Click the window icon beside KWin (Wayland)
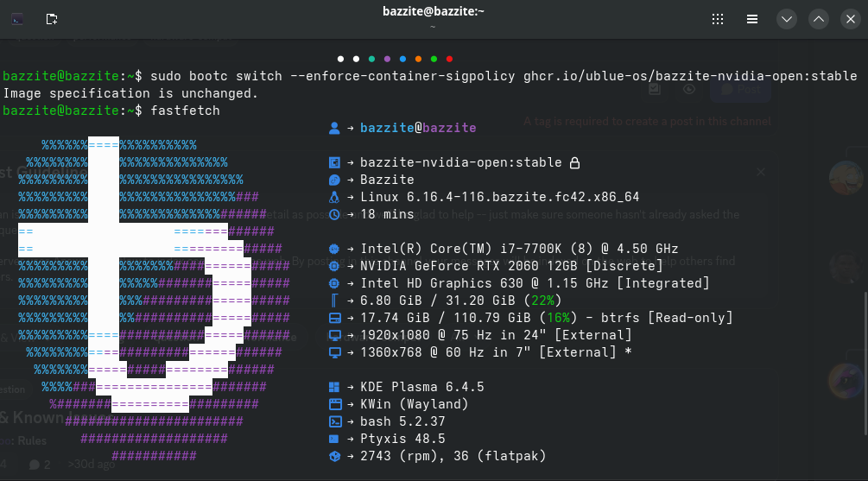 [x=335, y=404]
